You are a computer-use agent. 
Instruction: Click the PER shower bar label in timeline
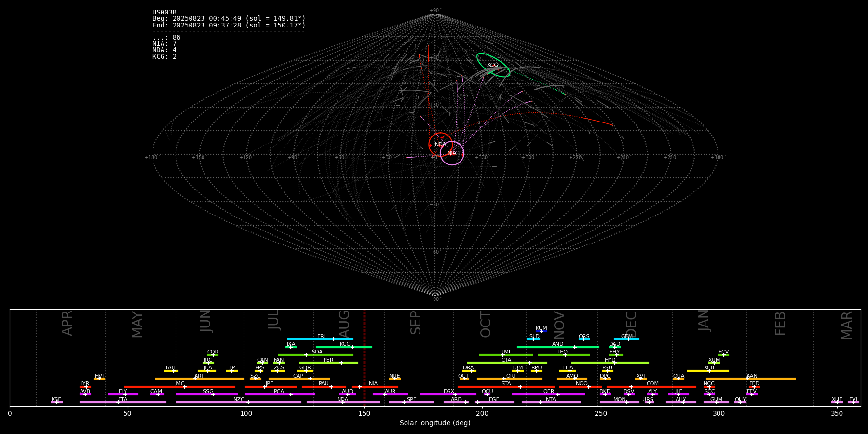point(328,360)
